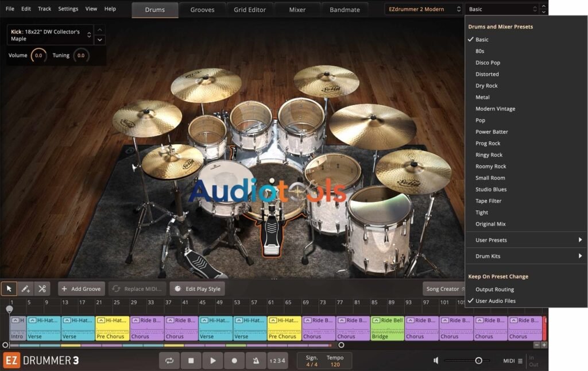The height and width of the screenshot is (371, 588).
Task: Open the Settings menu
Action: (x=68, y=9)
